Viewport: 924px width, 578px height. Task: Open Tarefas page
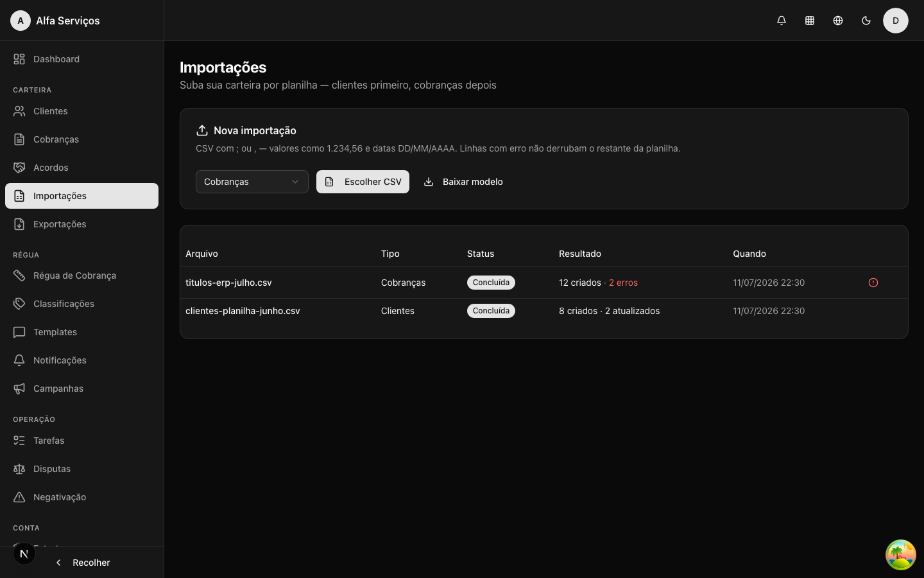tap(81, 441)
